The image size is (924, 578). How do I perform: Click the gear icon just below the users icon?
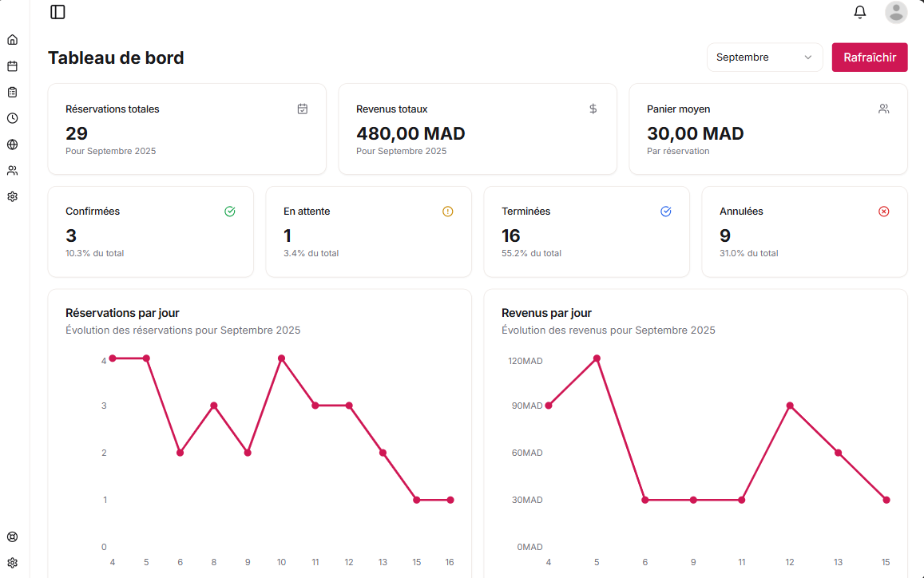[x=12, y=196]
